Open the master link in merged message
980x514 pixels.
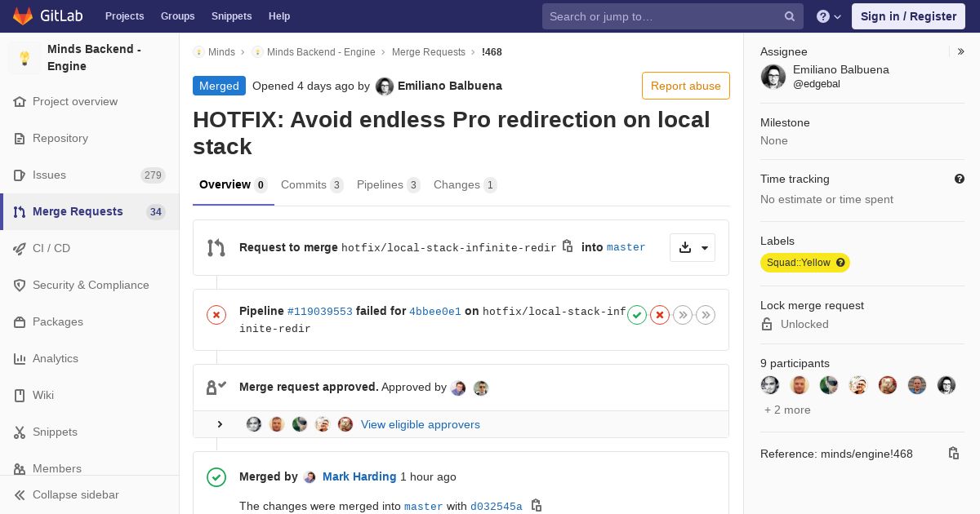point(424,507)
